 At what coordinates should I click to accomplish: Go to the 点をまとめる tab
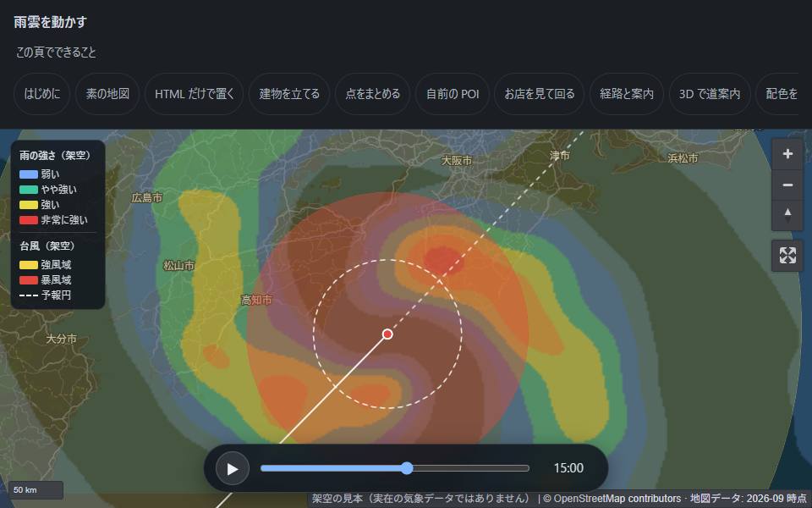tap(372, 94)
